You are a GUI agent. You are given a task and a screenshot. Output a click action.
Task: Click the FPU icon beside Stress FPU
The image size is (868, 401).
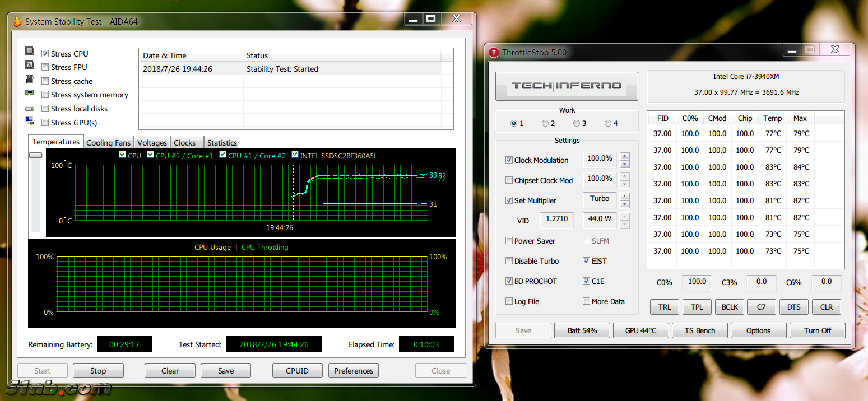(x=30, y=65)
